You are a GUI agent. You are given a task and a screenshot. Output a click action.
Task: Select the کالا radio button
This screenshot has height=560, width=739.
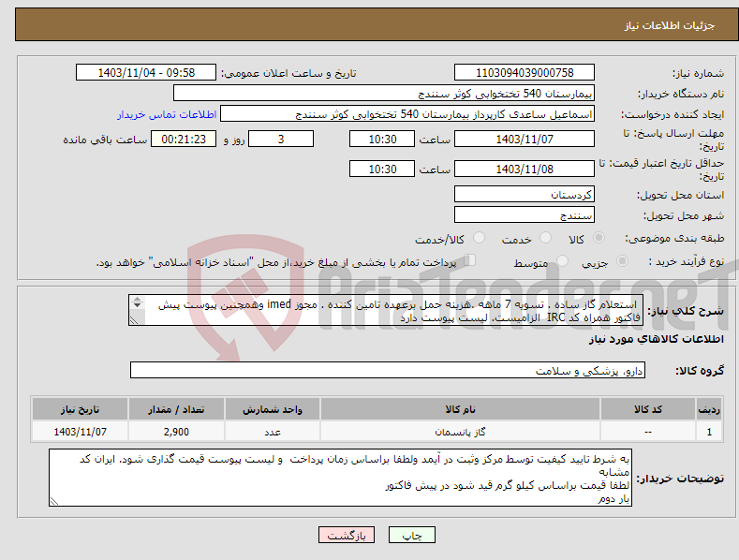pos(599,238)
